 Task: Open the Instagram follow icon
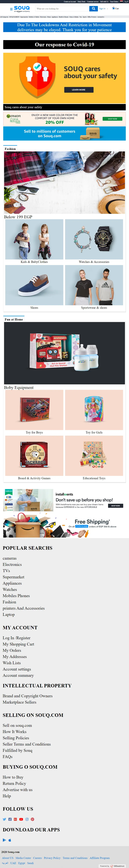pos(27,819)
